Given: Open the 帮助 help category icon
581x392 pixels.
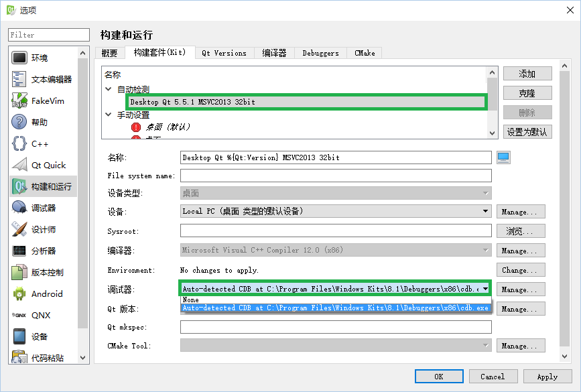Looking at the screenshot, I should pos(19,122).
